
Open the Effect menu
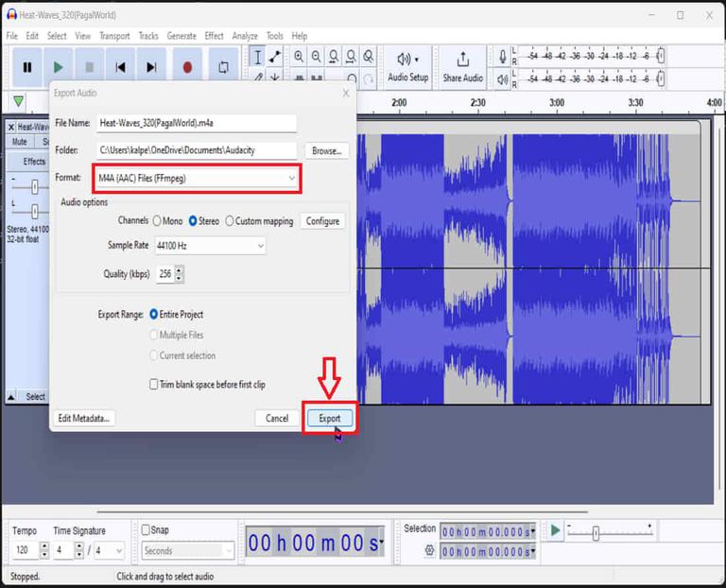click(x=215, y=36)
